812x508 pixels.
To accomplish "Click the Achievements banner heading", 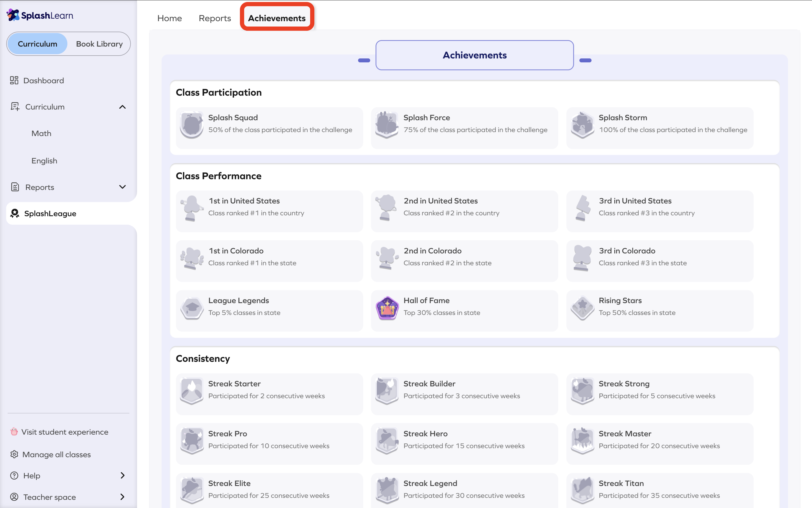I will coord(475,55).
